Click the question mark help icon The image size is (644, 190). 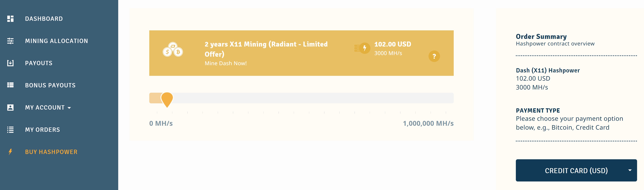pyautogui.click(x=434, y=56)
